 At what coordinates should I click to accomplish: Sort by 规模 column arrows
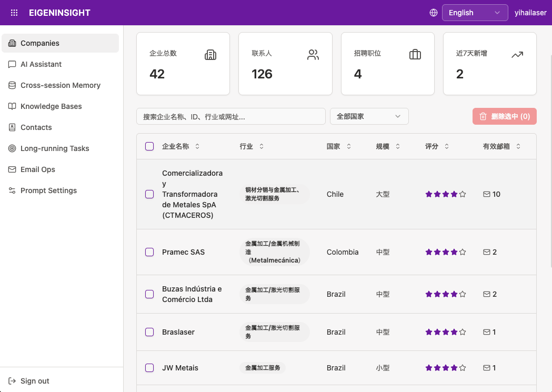coord(398,146)
